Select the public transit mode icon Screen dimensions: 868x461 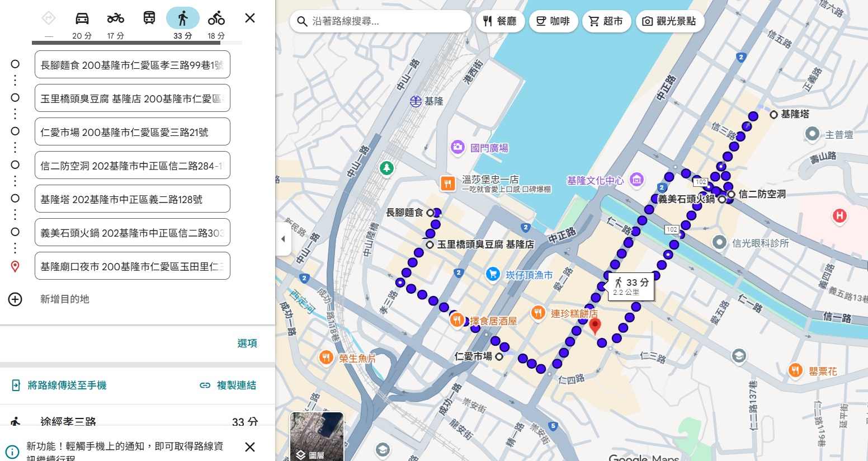click(x=148, y=17)
